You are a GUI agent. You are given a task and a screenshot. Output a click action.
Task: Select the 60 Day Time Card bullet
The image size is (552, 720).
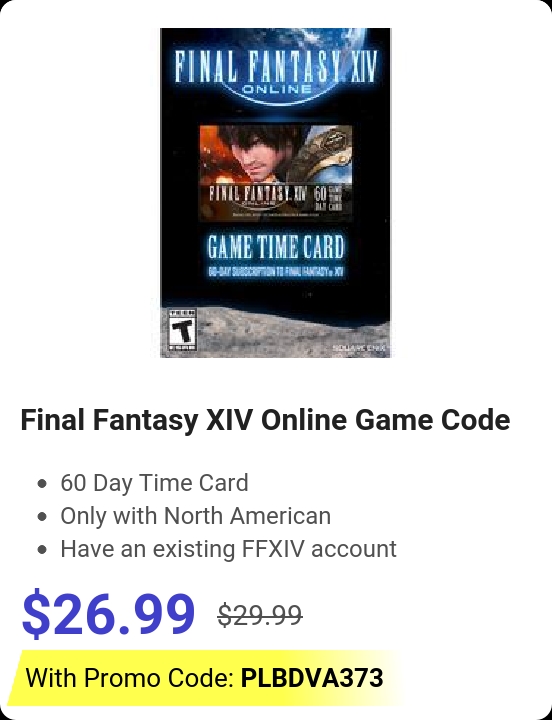(154, 483)
